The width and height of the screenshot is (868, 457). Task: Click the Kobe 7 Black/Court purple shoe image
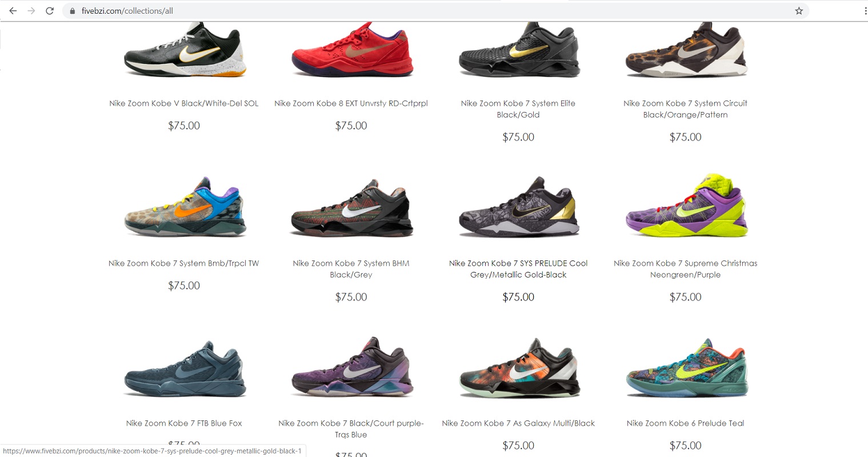tap(351, 367)
